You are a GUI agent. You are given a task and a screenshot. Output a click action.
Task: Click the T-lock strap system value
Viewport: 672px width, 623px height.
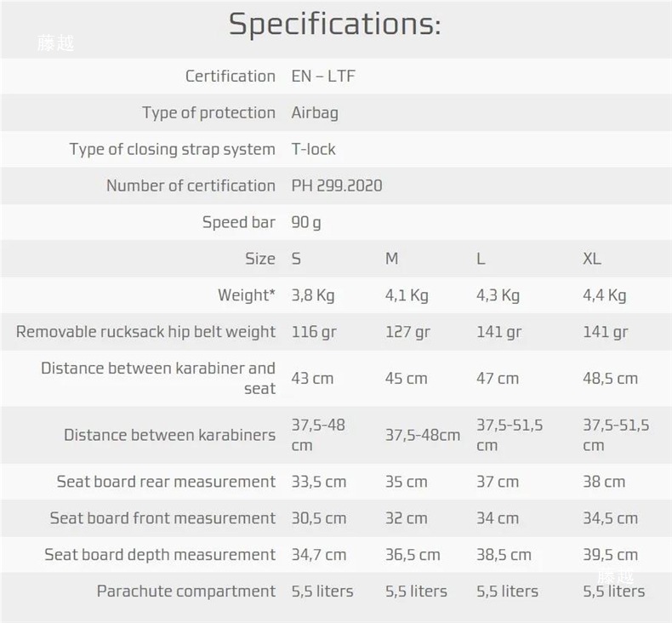coord(313,149)
